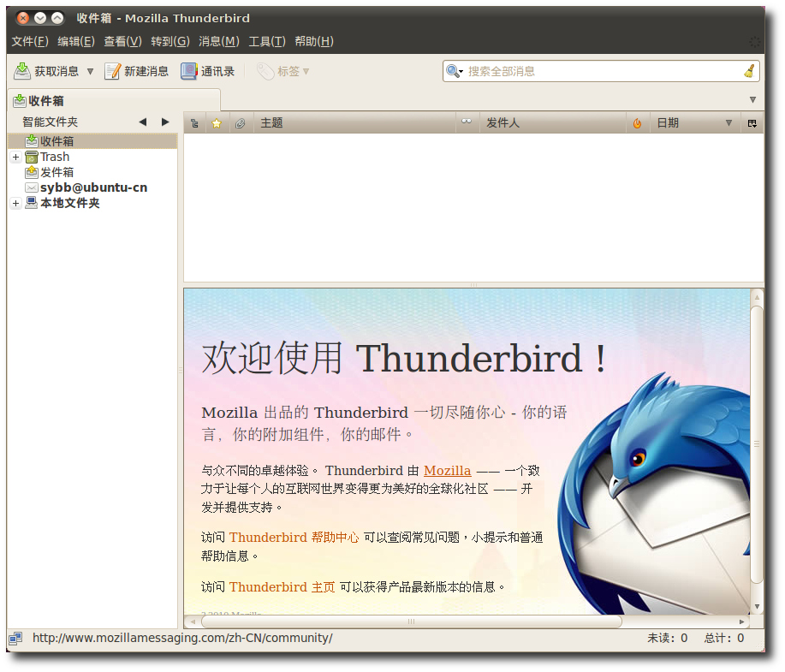Open the Tag (标签) dropdown
Viewport: 785px width, 672px height.
tap(283, 71)
